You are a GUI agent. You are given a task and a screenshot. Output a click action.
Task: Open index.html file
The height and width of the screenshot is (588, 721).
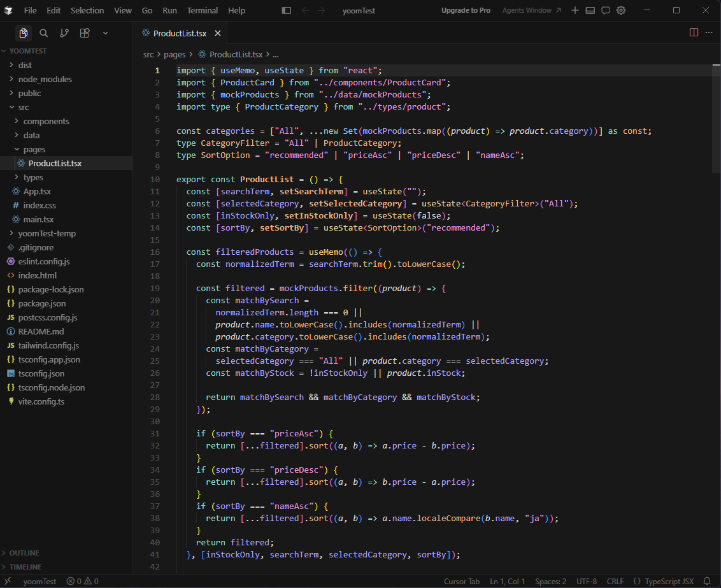[67, 275]
